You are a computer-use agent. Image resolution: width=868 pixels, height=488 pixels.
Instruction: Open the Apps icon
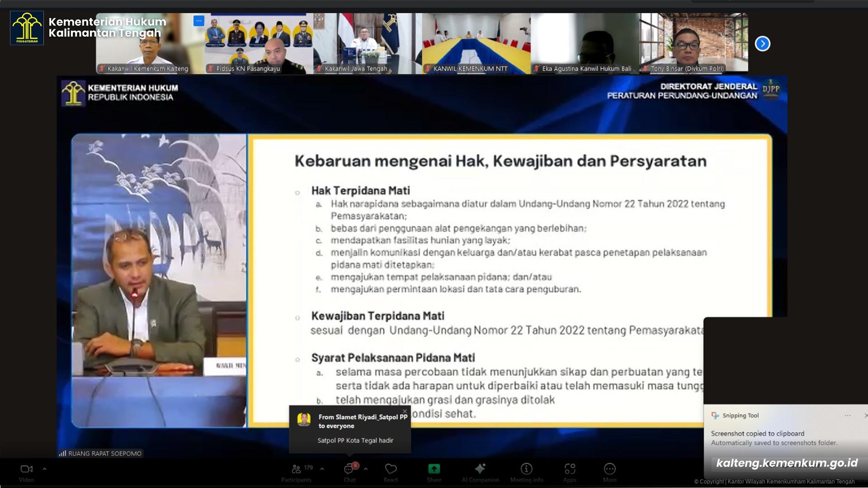coord(570,469)
